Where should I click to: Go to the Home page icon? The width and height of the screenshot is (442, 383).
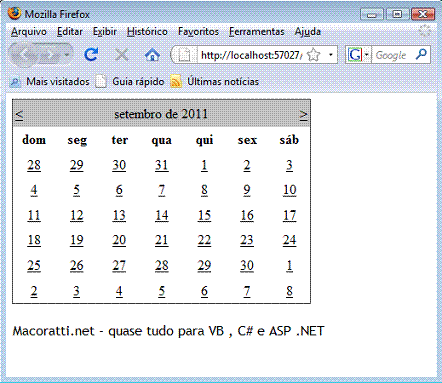click(152, 55)
